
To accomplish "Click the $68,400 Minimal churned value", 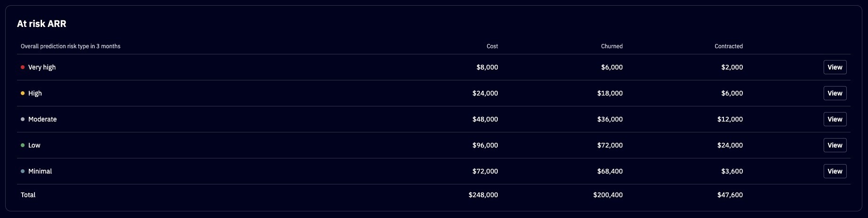I will [610, 171].
